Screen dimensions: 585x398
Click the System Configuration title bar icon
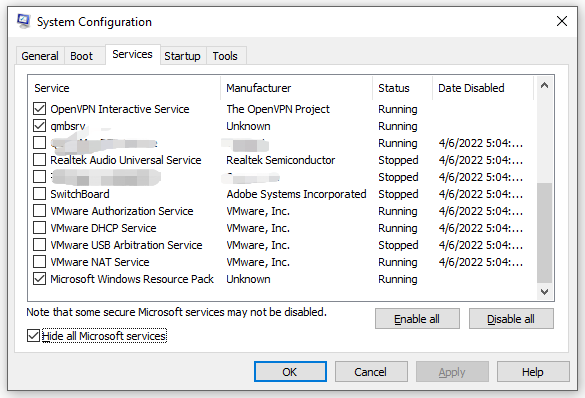24,21
